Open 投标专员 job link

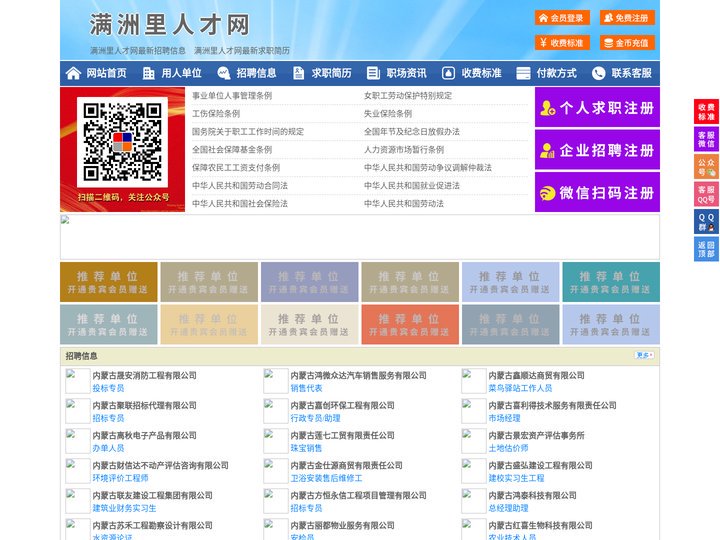tap(108, 388)
